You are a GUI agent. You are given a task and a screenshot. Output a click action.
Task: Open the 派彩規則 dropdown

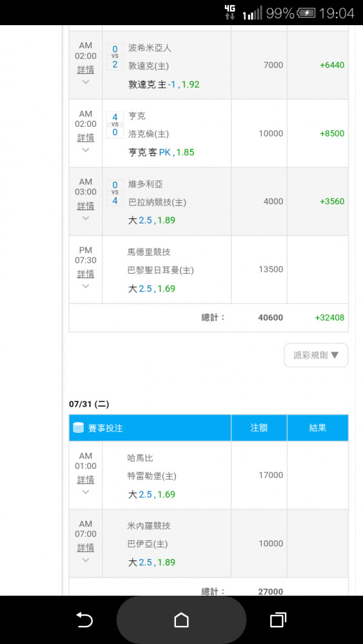pyautogui.click(x=316, y=355)
